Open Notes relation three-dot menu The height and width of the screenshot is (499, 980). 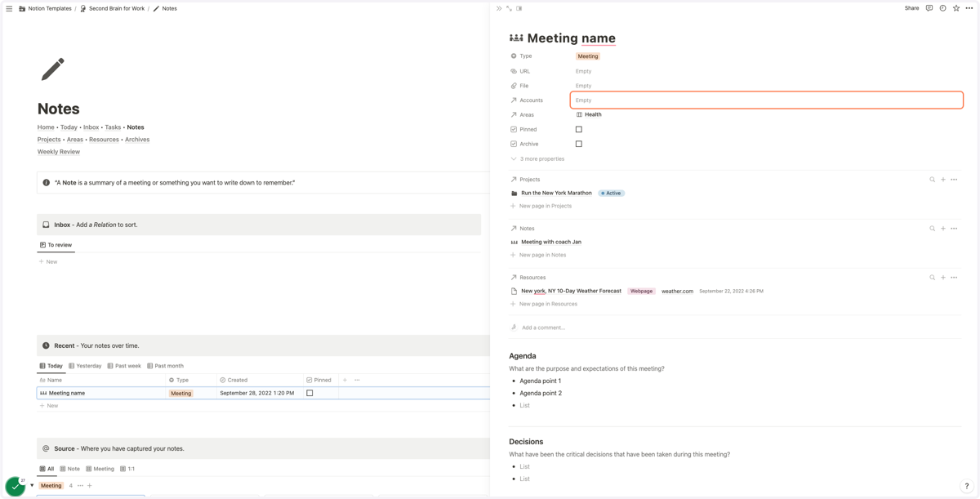(954, 229)
